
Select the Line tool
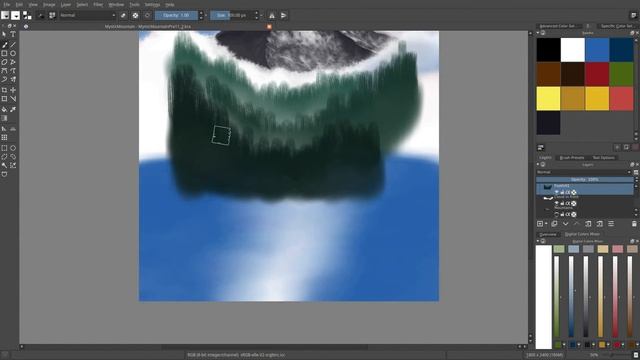pyautogui.click(x=13, y=44)
